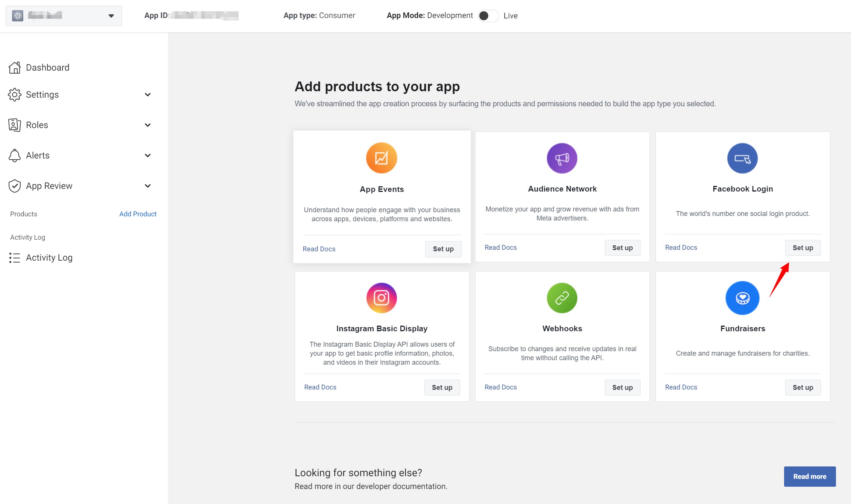Viewport: 851px width, 504px height.
Task: Set up Facebook Login
Action: pos(803,248)
